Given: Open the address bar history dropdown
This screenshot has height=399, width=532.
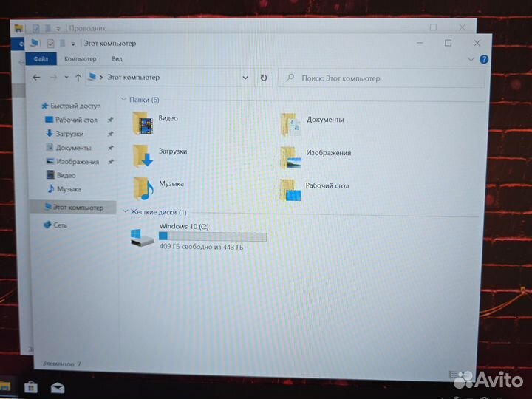Looking at the screenshot, I should coord(245,78).
